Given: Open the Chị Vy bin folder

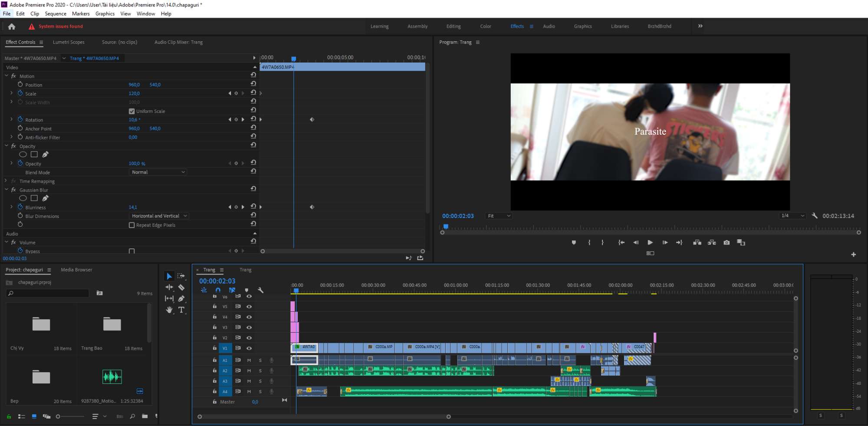Looking at the screenshot, I should tap(41, 324).
